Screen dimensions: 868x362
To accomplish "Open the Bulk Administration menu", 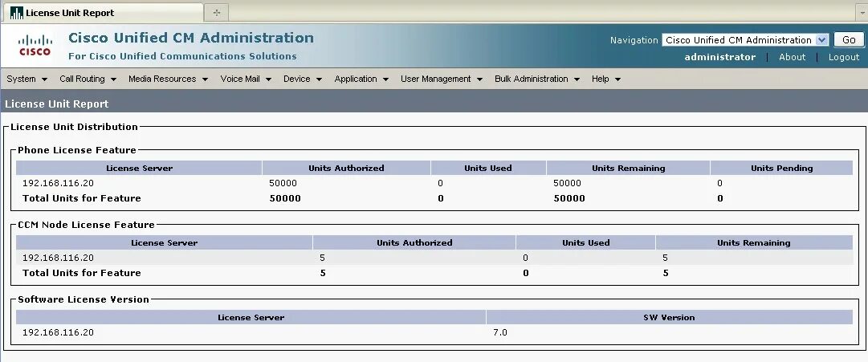I will coord(537,79).
